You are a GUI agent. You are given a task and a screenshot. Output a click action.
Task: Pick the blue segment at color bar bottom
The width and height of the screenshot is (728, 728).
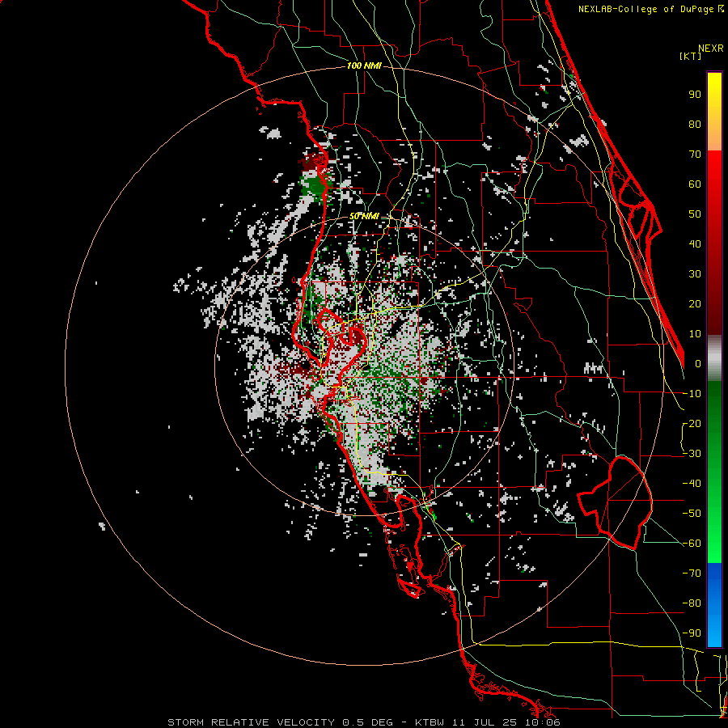[714, 605]
